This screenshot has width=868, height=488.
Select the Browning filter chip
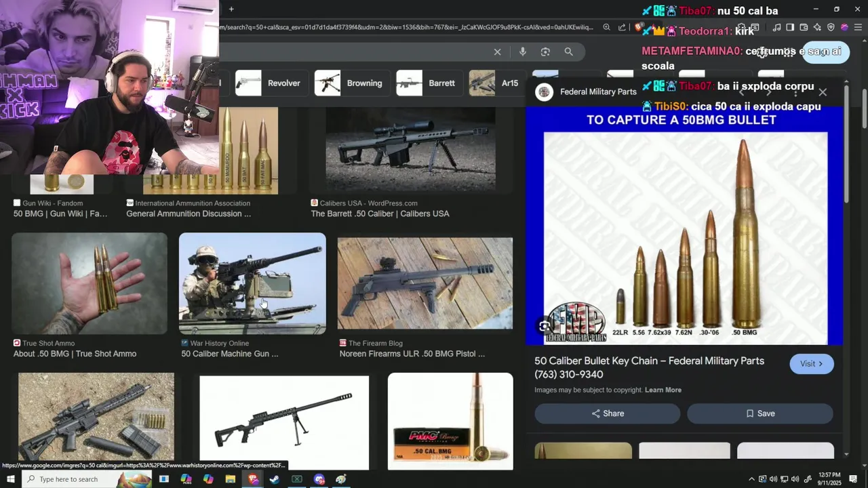(351, 83)
